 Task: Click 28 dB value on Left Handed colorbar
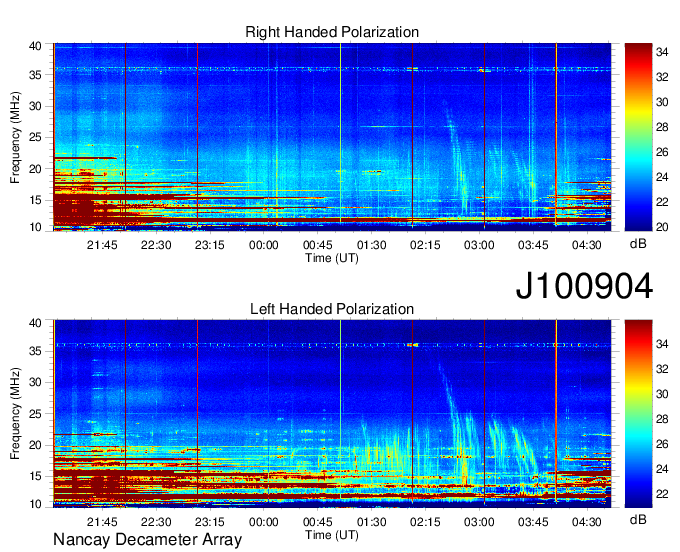coord(662,419)
